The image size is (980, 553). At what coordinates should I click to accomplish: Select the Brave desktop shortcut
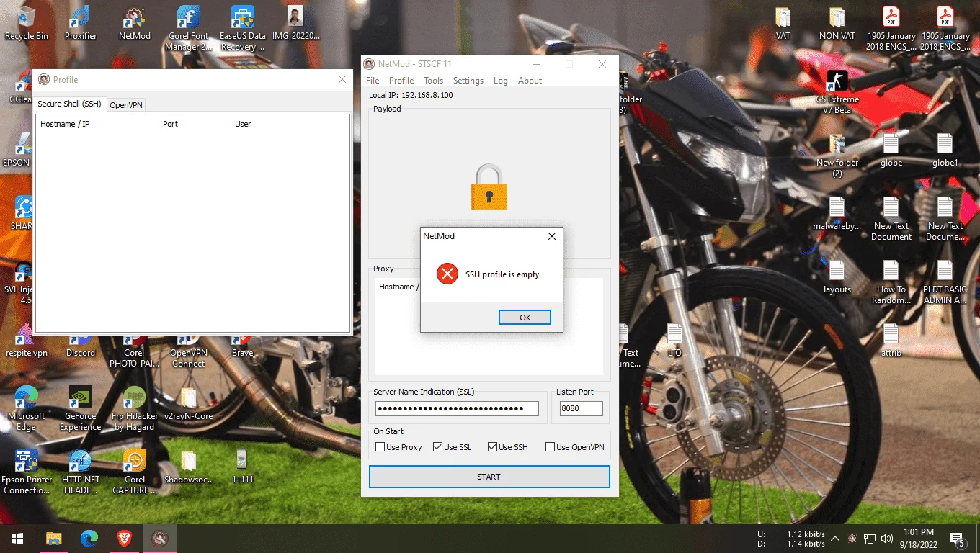243,347
